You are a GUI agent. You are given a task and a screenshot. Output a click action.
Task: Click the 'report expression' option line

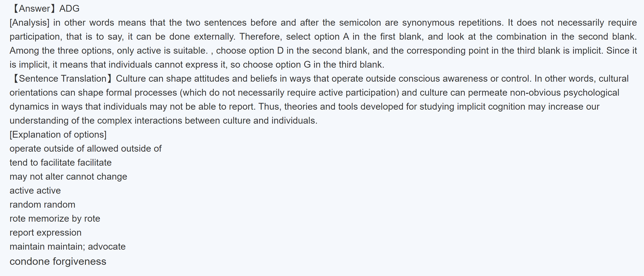(x=45, y=233)
